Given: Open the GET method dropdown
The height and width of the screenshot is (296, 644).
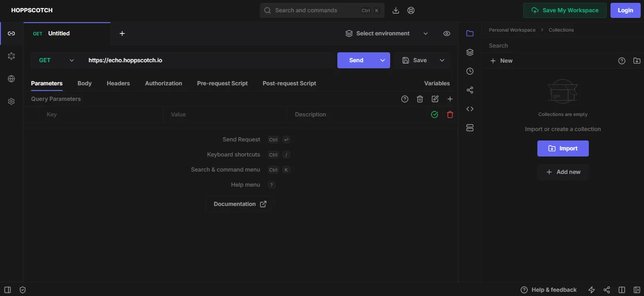Looking at the screenshot, I should [x=57, y=60].
